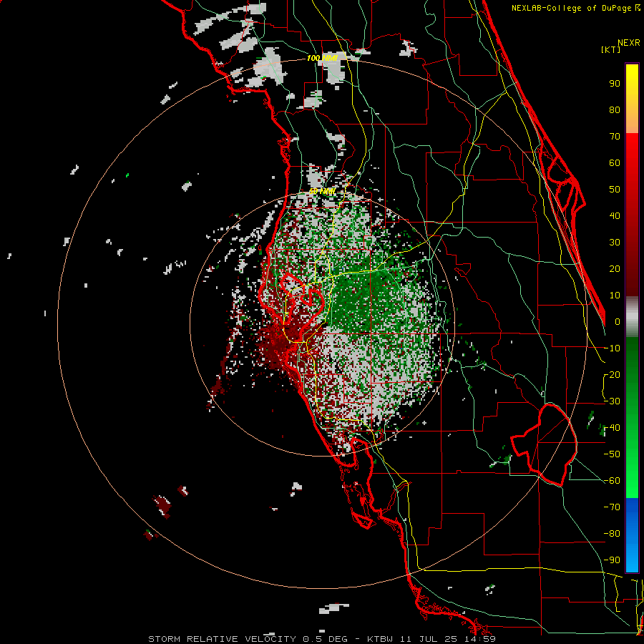Click the NEXR label above the color scale
The image size is (644, 644).
[628, 43]
